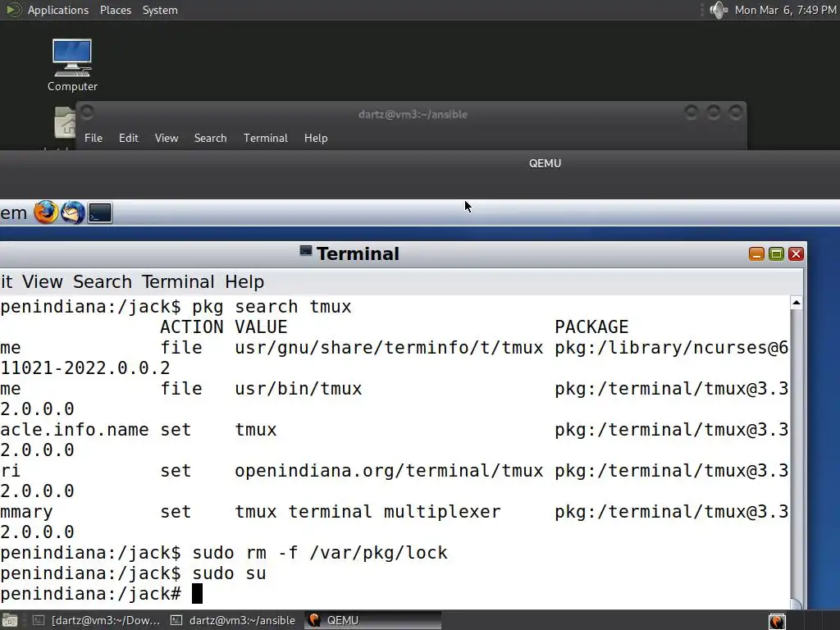Open the Applications menu
The image size is (840, 630).
pos(58,10)
